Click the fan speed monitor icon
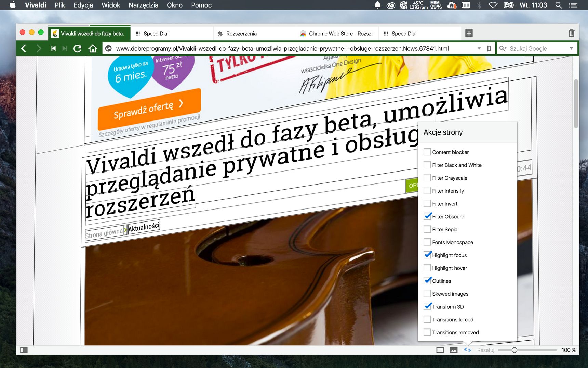This screenshot has width=588, height=368. pos(404,5)
